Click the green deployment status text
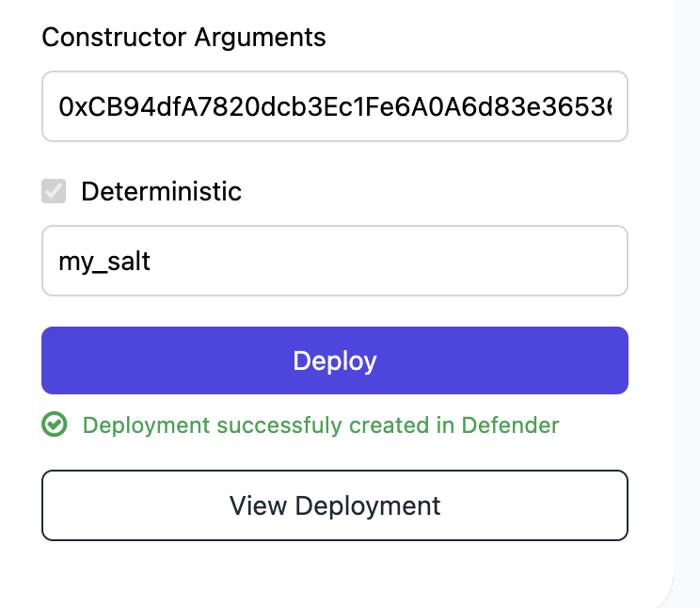700x608 pixels. pos(321,425)
